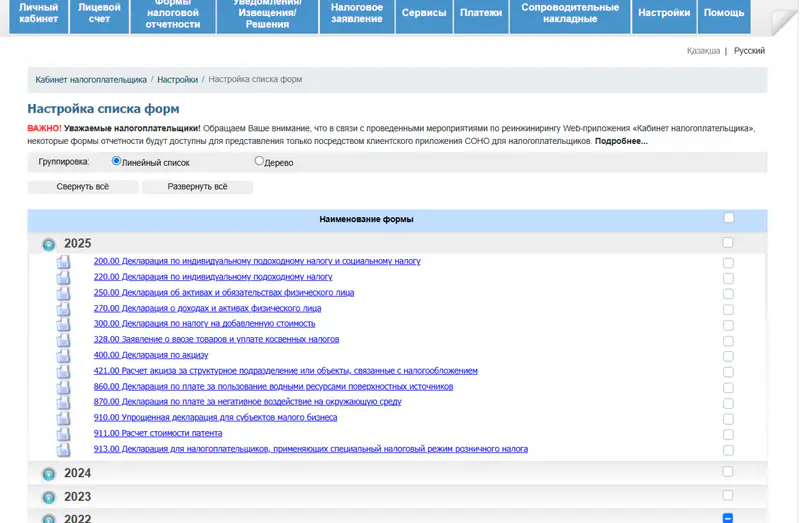800x523 pixels.
Task: Click document icon next to form 328.00
Action: pos(64,340)
